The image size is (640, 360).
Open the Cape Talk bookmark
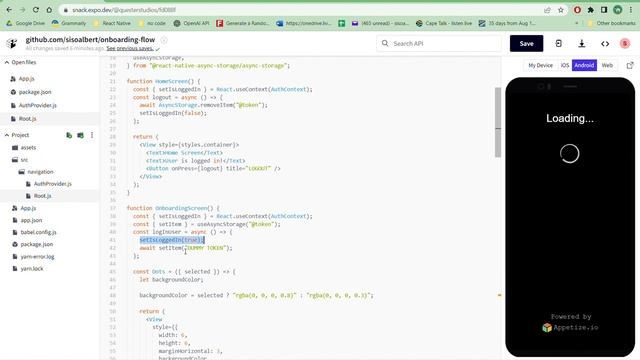(x=444, y=23)
